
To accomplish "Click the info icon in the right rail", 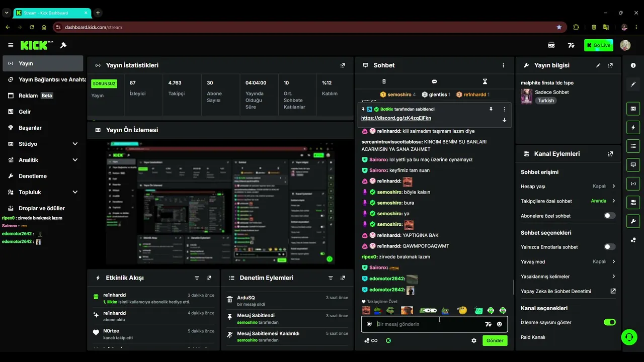I will pyautogui.click(x=633, y=65).
